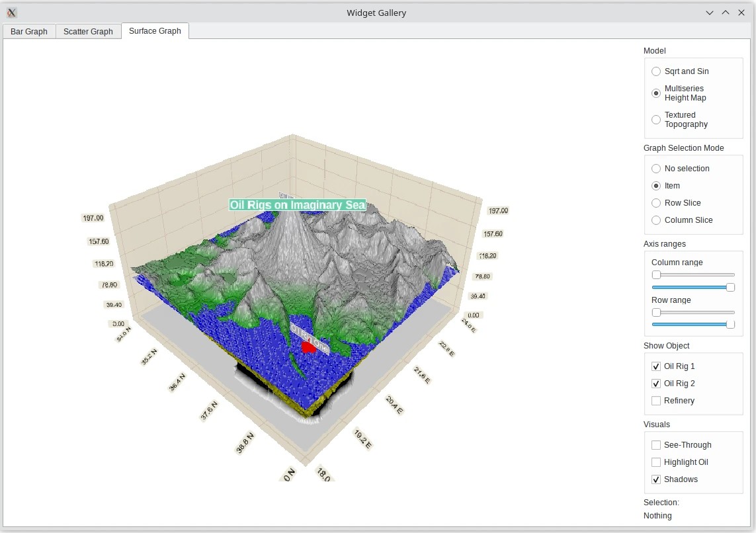Image resolution: width=756 pixels, height=533 pixels.
Task: Show the Refinery object
Action: tap(656, 401)
